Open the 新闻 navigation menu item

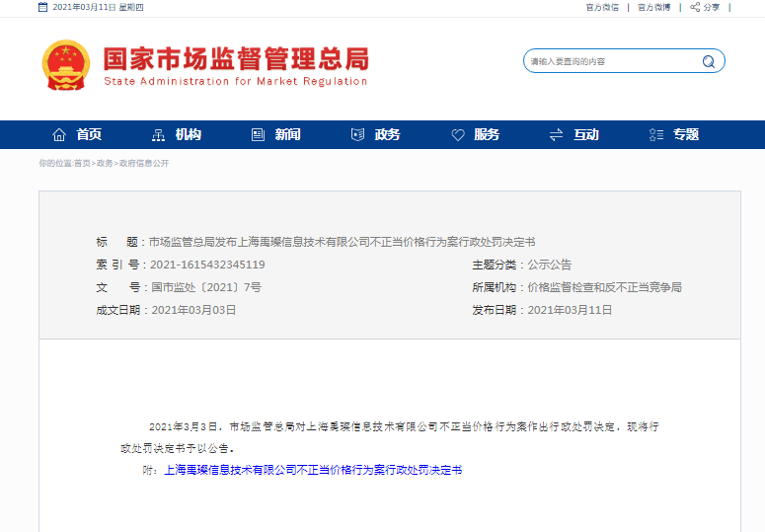tap(288, 134)
